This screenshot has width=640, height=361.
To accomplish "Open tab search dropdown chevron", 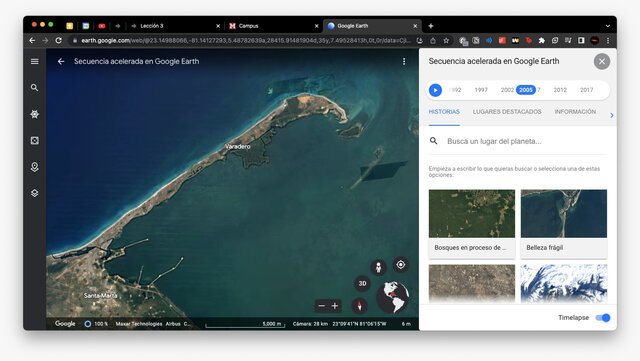I will 607,26.
